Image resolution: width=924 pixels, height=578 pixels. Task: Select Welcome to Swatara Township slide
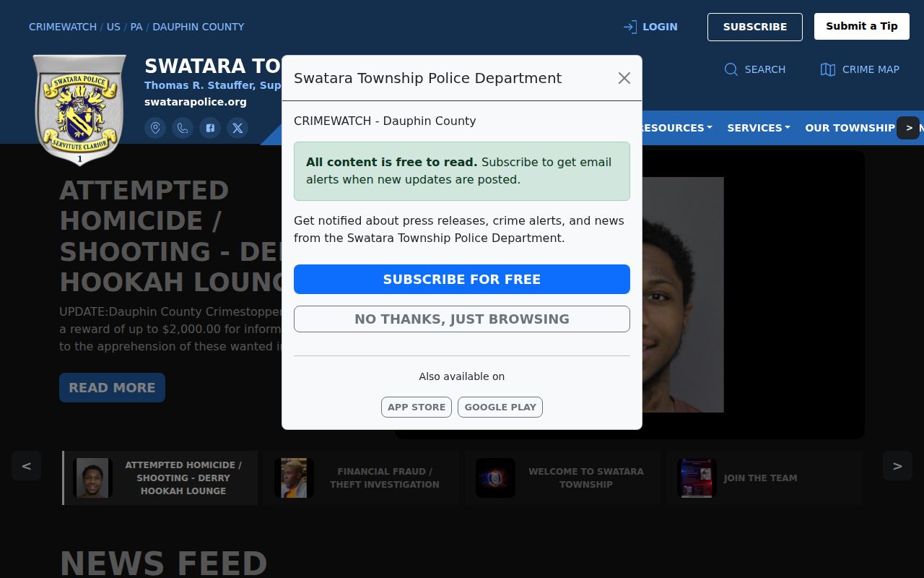coord(562,478)
